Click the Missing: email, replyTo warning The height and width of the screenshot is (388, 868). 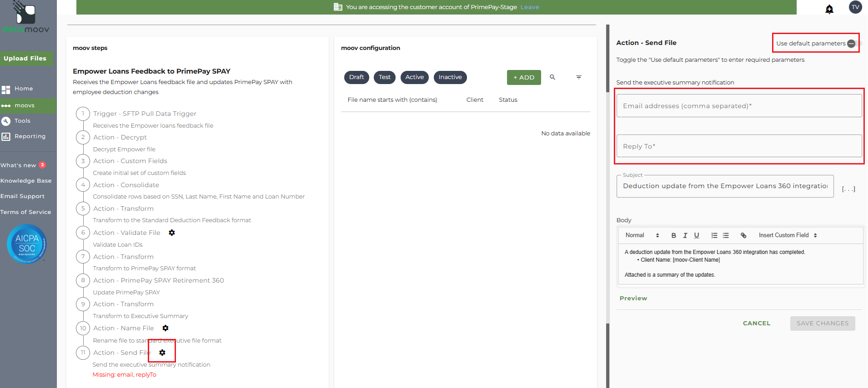pyautogui.click(x=124, y=375)
